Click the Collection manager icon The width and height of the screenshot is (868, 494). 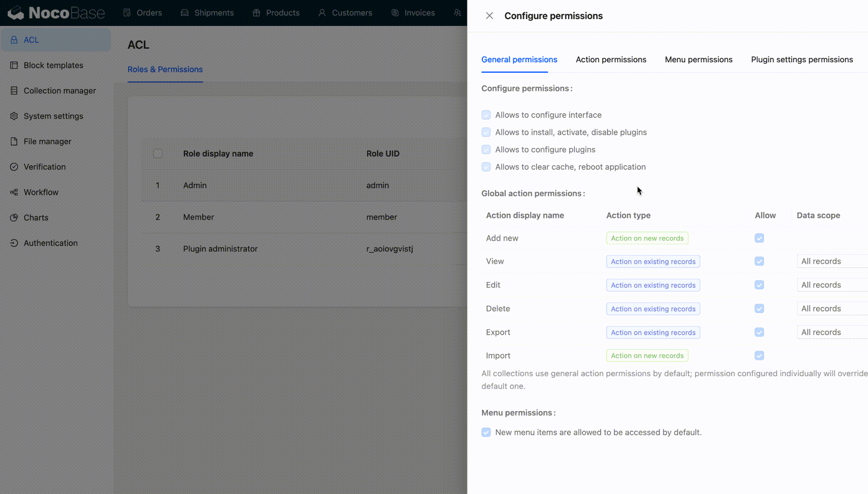pyautogui.click(x=14, y=91)
